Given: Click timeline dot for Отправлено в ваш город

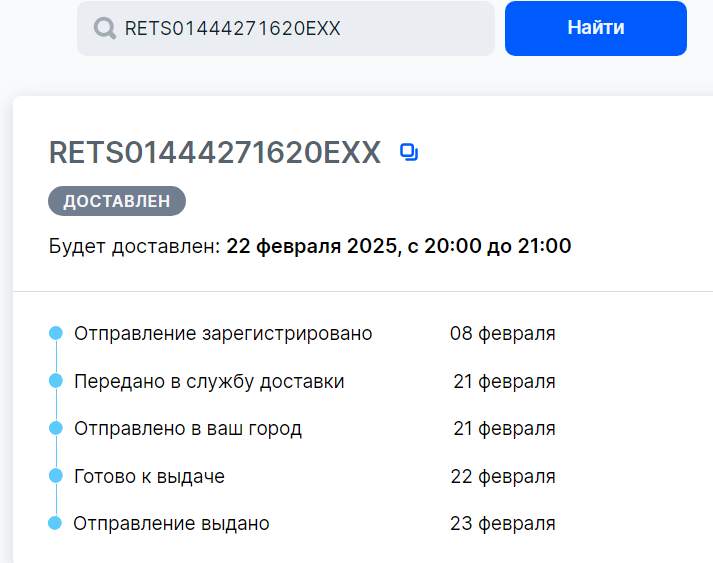Looking at the screenshot, I should pyautogui.click(x=56, y=428).
